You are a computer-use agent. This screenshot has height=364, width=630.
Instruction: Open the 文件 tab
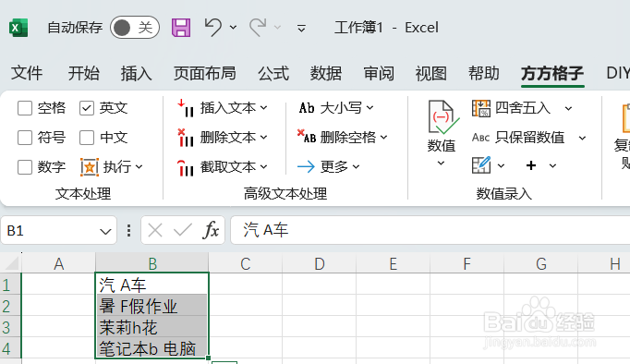pos(27,74)
